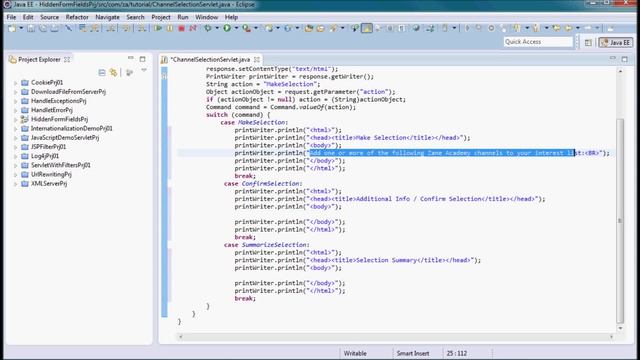
Task: Click the editor scroll-right arrow
Action: (x=611, y=337)
